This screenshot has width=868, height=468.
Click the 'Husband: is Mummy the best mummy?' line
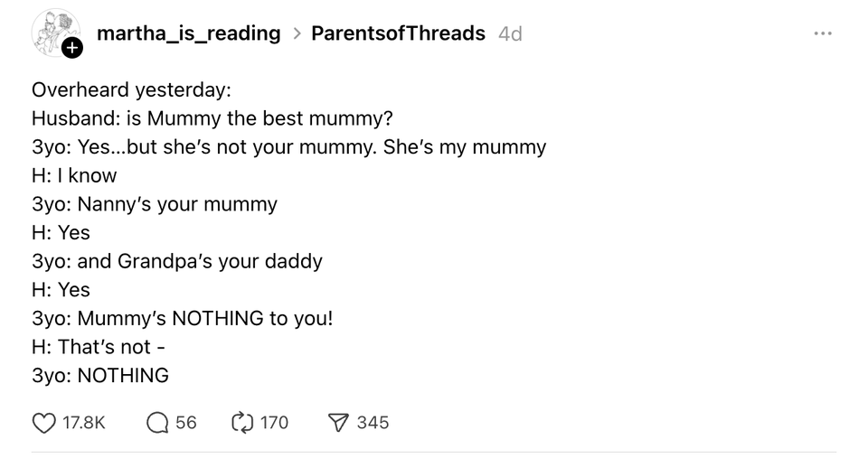tap(212, 119)
